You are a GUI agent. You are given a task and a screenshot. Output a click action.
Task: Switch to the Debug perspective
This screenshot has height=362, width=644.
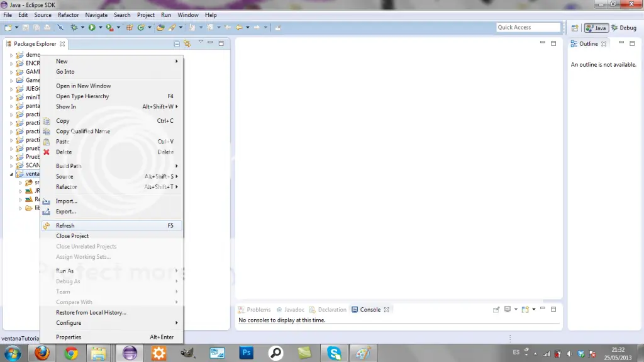coord(624,28)
